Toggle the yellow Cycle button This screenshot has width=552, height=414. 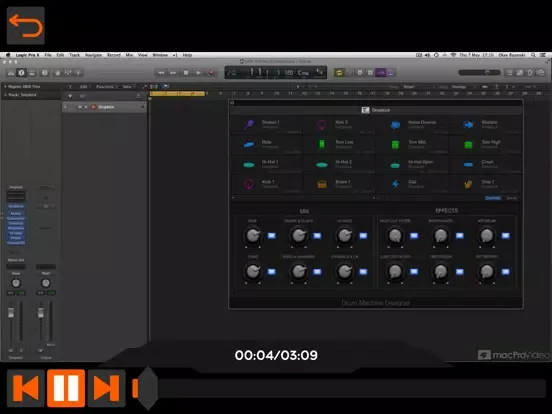pyautogui.click(x=339, y=73)
